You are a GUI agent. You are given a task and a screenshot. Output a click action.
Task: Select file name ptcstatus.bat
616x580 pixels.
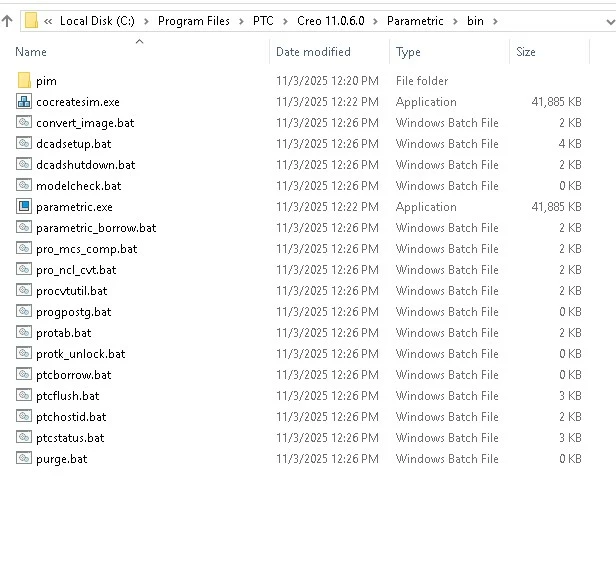70,438
